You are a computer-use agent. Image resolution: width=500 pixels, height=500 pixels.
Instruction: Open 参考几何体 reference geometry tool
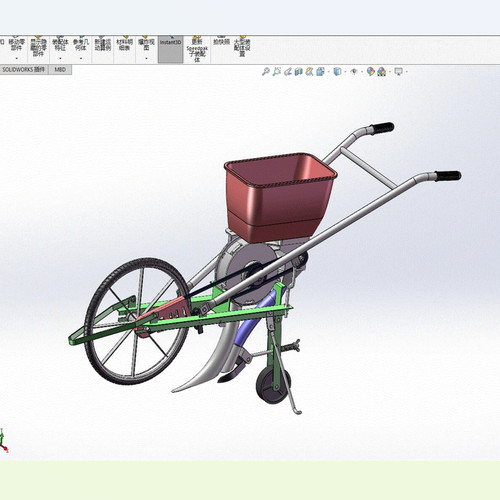click(81, 44)
